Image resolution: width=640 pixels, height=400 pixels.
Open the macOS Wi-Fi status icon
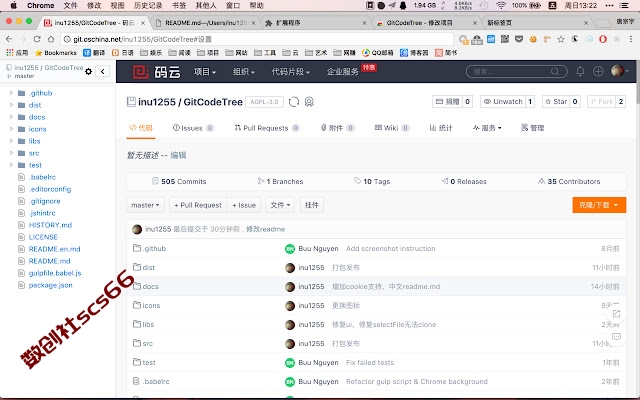(501, 5)
